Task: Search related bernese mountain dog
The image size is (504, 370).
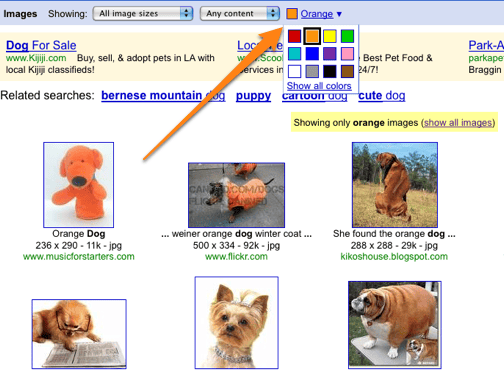Action: click(163, 96)
